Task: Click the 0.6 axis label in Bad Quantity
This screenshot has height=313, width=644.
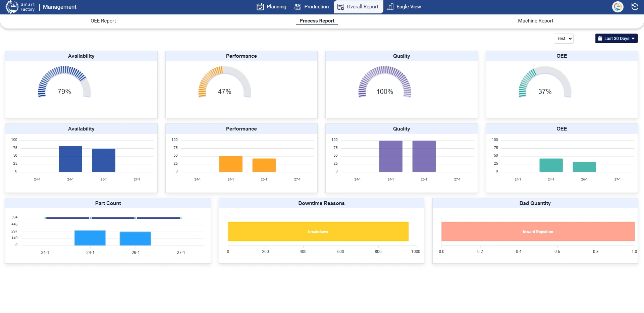Action: coord(557,252)
